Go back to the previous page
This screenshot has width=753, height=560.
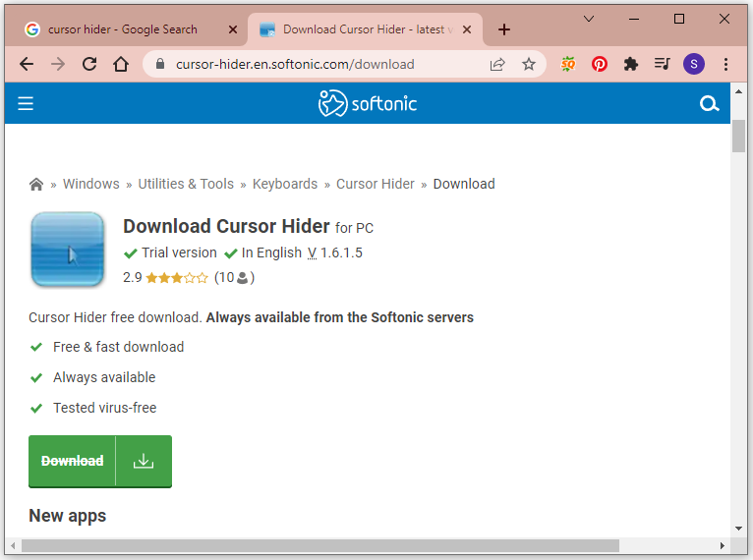coord(27,64)
